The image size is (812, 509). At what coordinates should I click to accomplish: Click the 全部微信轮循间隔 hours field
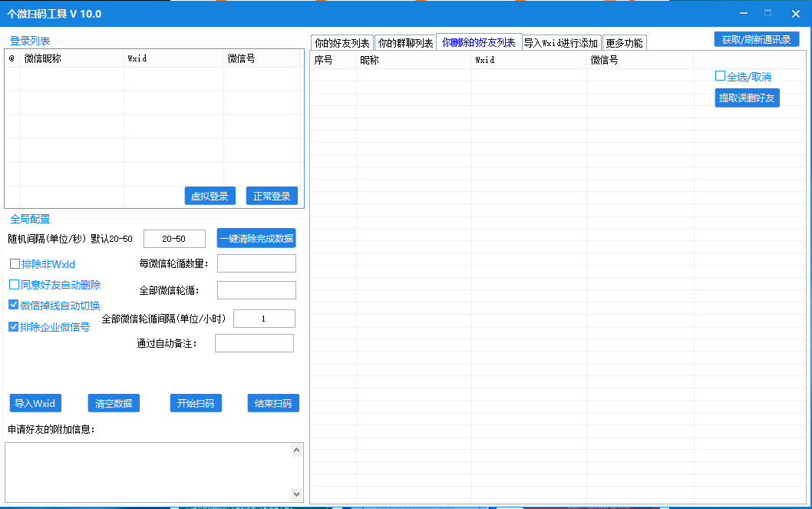point(264,319)
